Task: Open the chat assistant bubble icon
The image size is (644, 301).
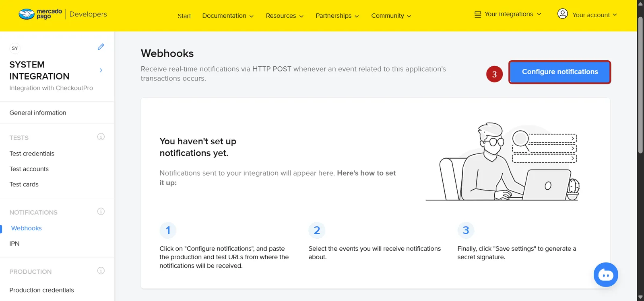Action: pos(606,275)
